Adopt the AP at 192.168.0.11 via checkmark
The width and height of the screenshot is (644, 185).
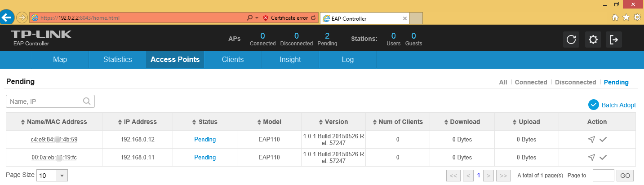pos(603,158)
